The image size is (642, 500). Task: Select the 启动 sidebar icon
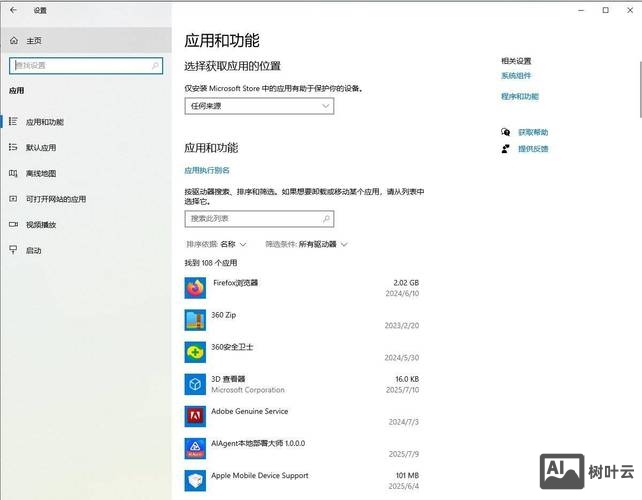pyautogui.click(x=13, y=250)
